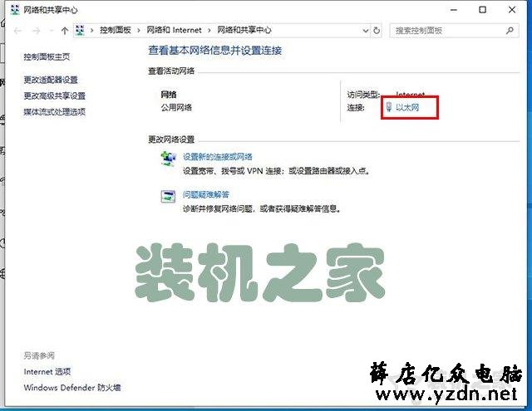This screenshot has height=411, width=532.
Task: Close the 网络和共享中心 window
Action: point(512,10)
